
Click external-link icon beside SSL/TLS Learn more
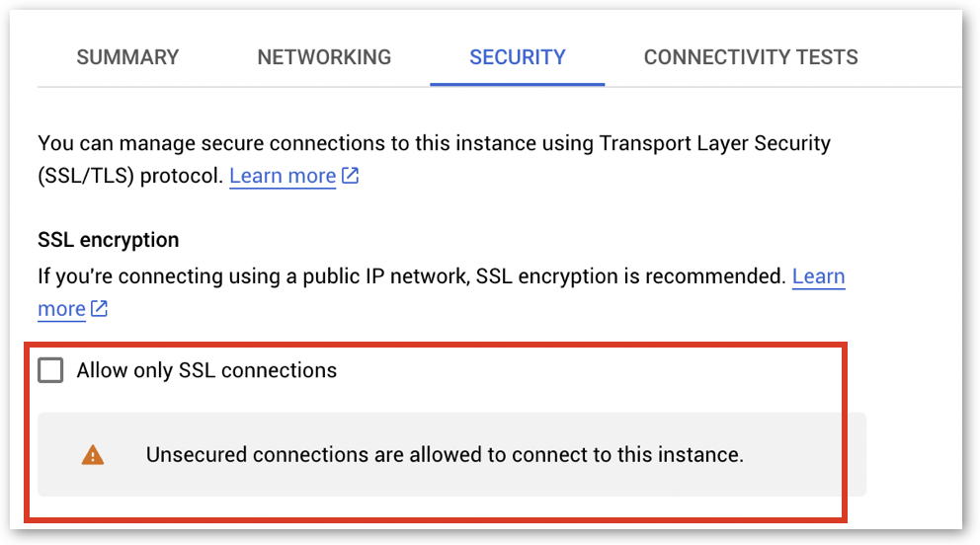(350, 176)
